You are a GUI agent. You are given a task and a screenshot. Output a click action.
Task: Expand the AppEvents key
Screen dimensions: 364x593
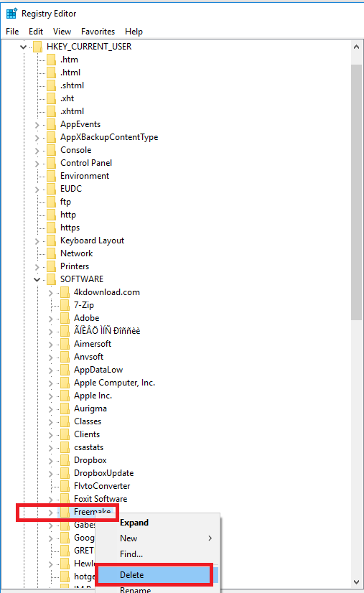(37, 125)
